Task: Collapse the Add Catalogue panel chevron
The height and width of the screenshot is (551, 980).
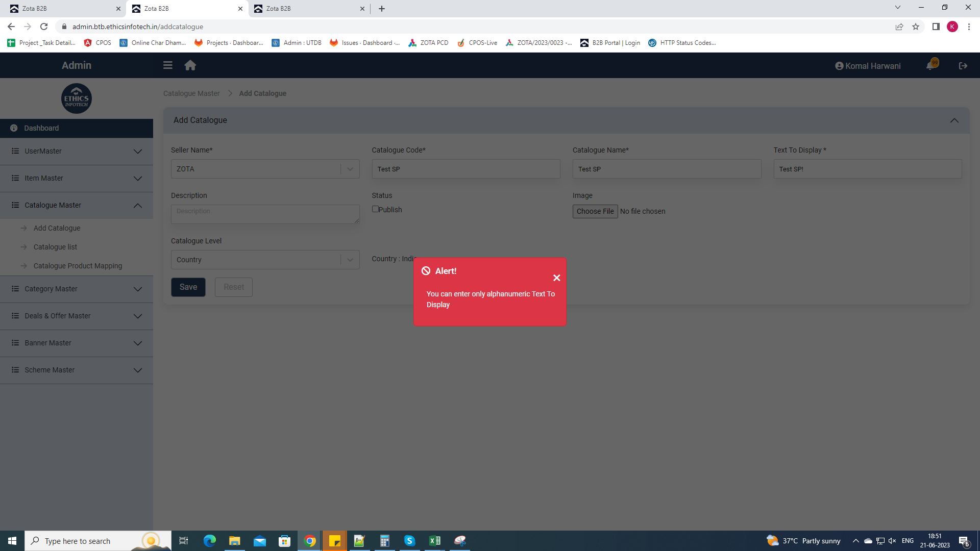Action: click(954, 120)
